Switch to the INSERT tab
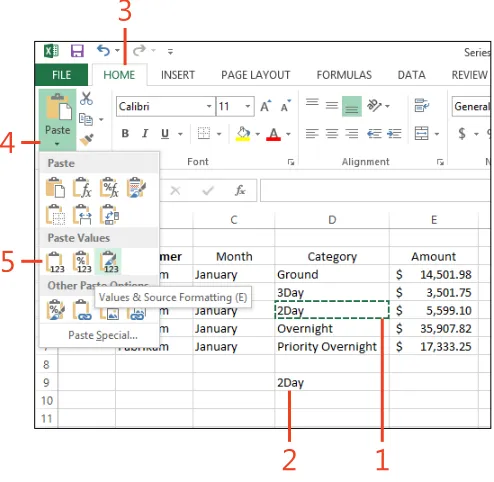 point(178,75)
